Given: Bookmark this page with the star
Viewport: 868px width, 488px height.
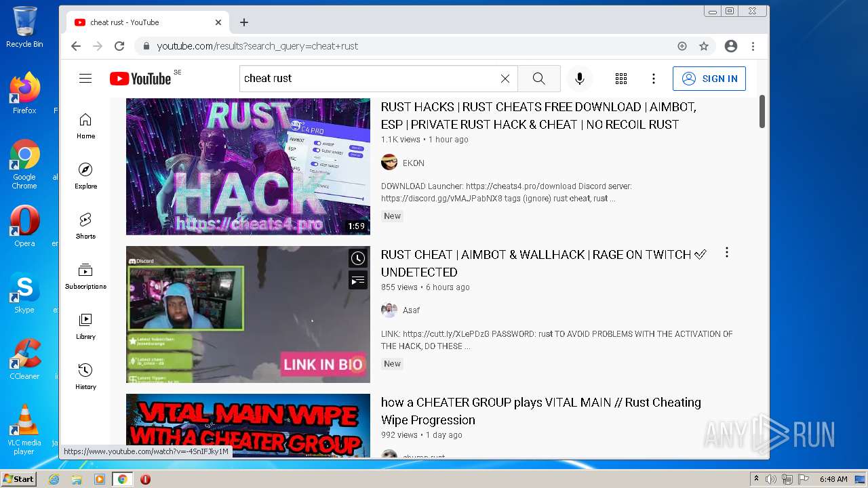Looking at the screenshot, I should pyautogui.click(x=704, y=46).
